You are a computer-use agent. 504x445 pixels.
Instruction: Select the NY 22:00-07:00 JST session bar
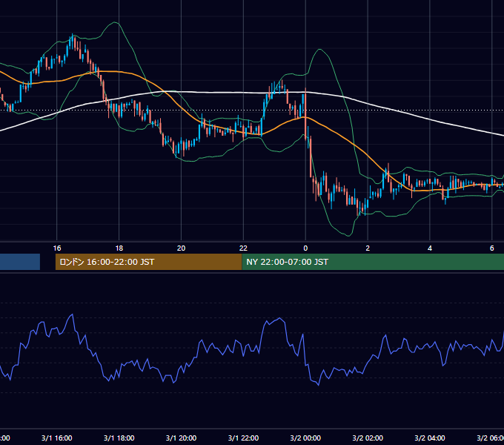point(373,262)
